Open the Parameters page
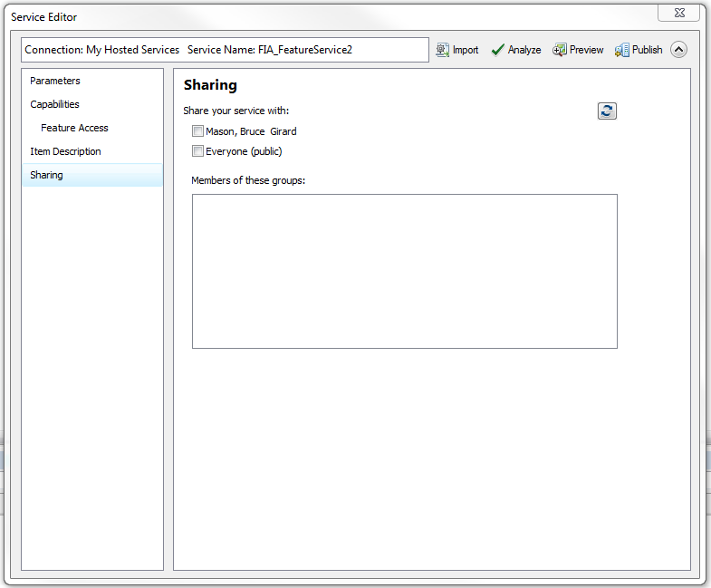This screenshot has height=588, width=711. click(x=55, y=81)
